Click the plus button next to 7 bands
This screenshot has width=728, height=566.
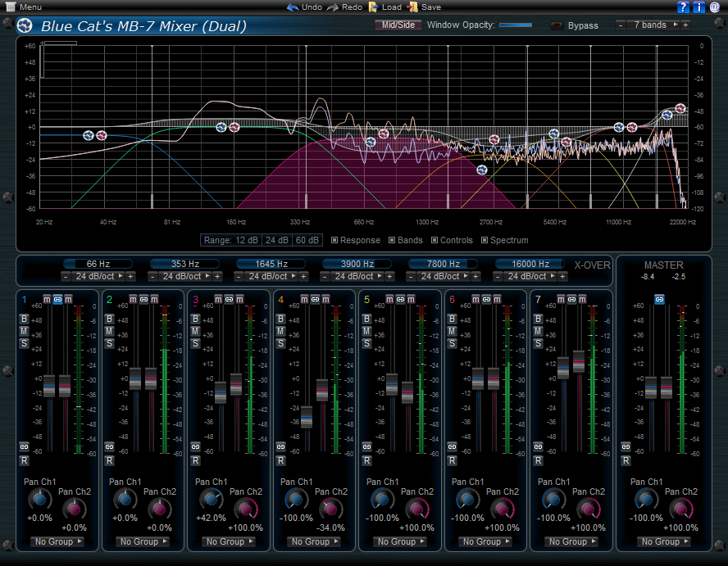685,25
